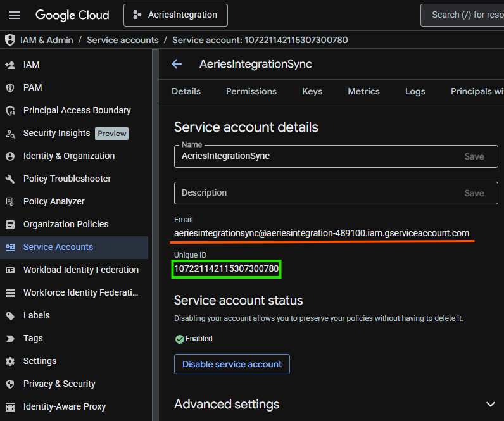Open Tags page

point(33,339)
